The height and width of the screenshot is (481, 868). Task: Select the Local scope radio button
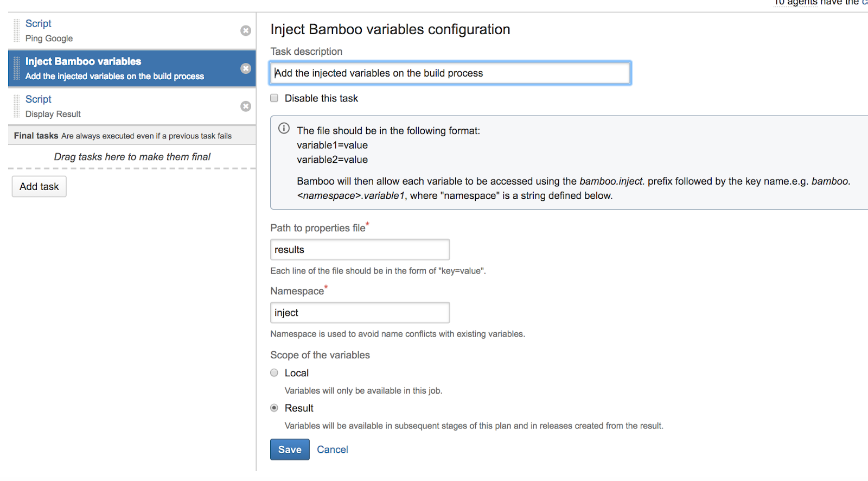(275, 372)
